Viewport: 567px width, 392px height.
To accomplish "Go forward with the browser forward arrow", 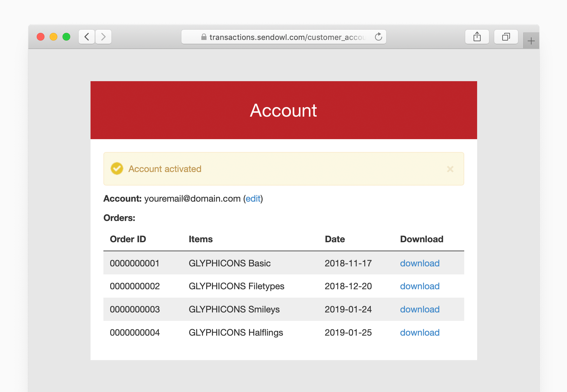I will tap(103, 37).
